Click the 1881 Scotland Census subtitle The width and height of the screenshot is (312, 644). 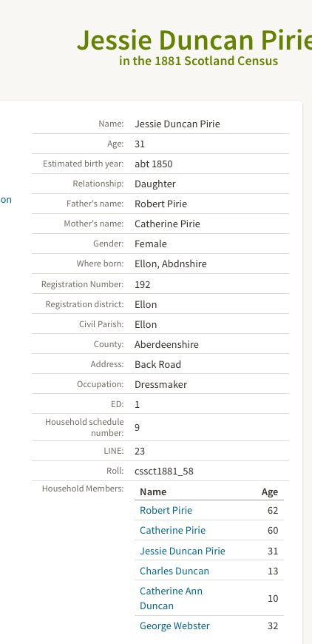[198, 61]
